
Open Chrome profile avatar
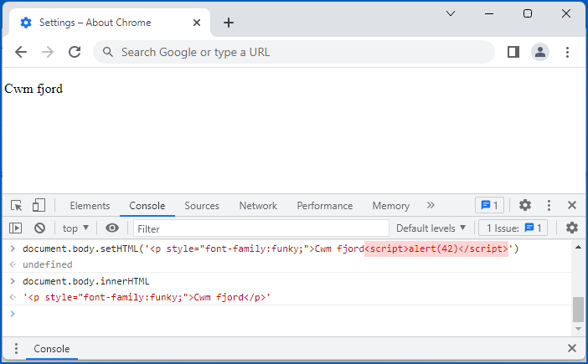click(x=540, y=52)
